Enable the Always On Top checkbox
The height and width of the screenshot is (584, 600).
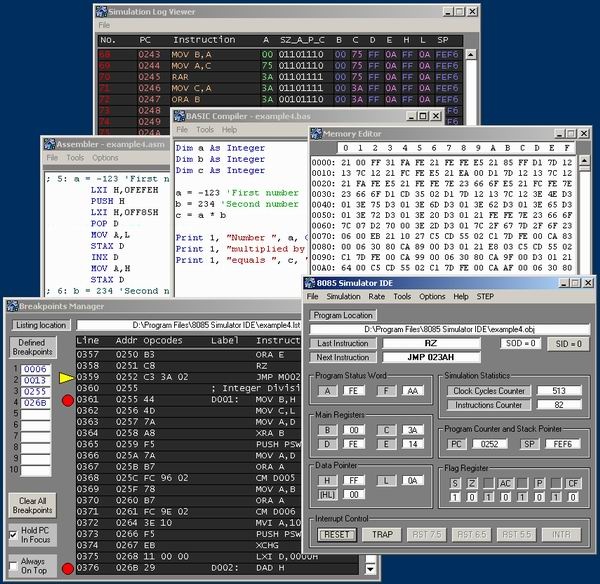coord(13,568)
